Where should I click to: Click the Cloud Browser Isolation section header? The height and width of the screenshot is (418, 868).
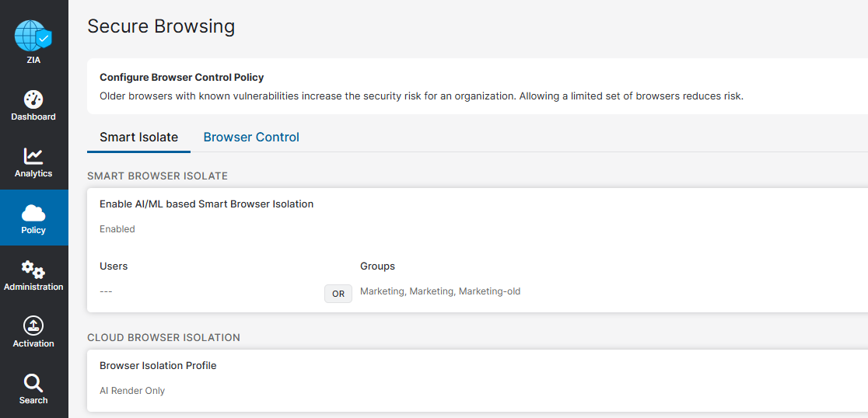[x=164, y=337]
